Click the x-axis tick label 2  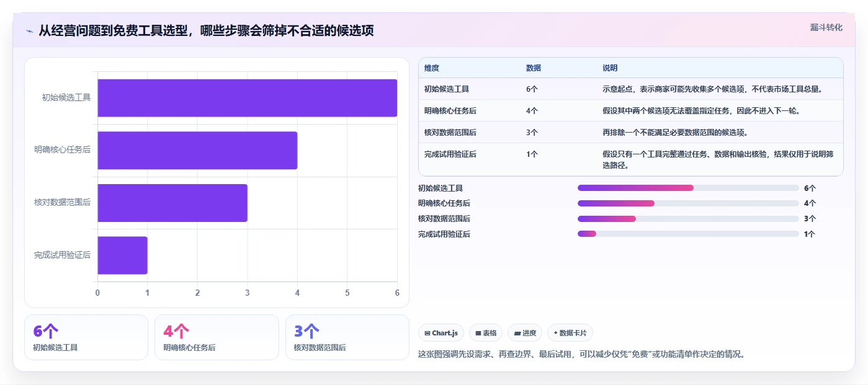click(197, 293)
